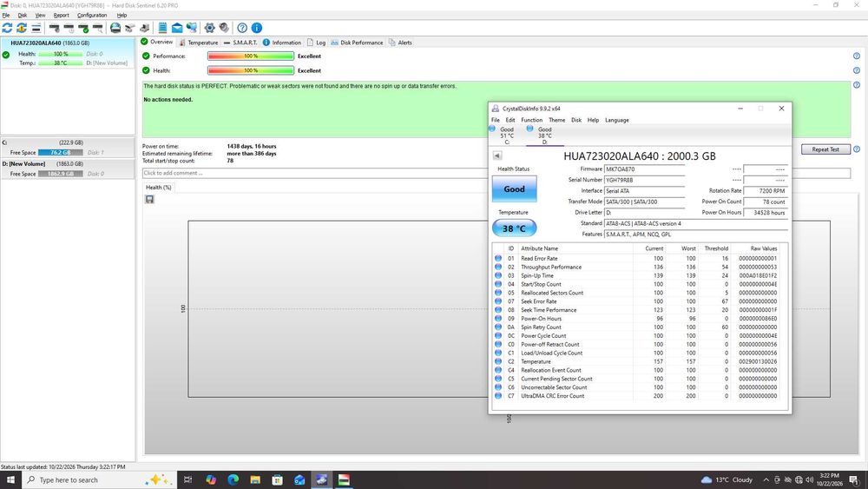Click the horizontal lines list toolbar icon

36,28
